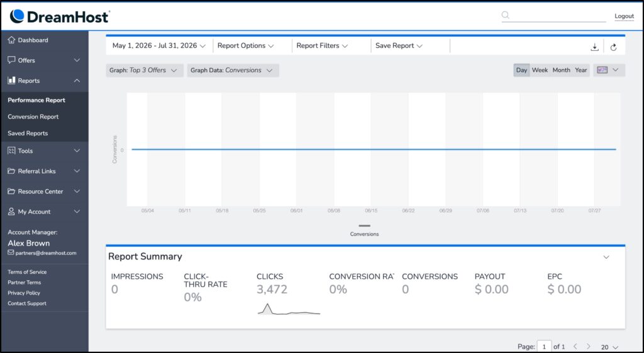Click the Offers speech bubble icon
This screenshot has width=644, height=353.
[x=11, y=60]
